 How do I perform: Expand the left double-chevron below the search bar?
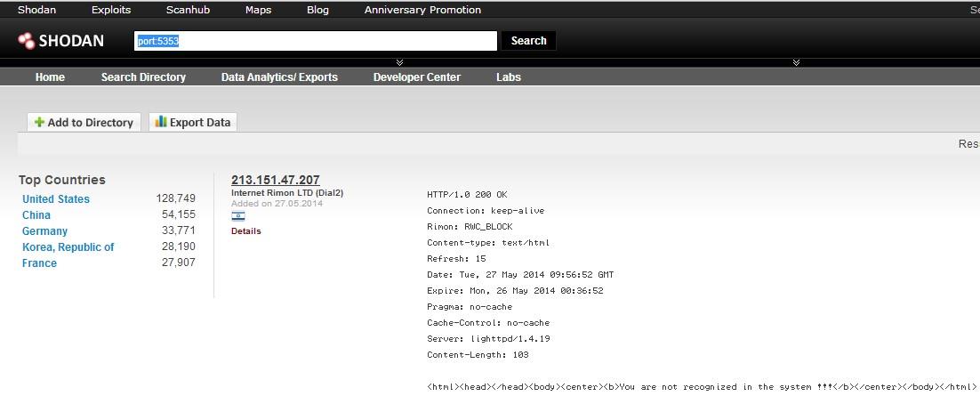pyautogui.click(x=400, y=62)
